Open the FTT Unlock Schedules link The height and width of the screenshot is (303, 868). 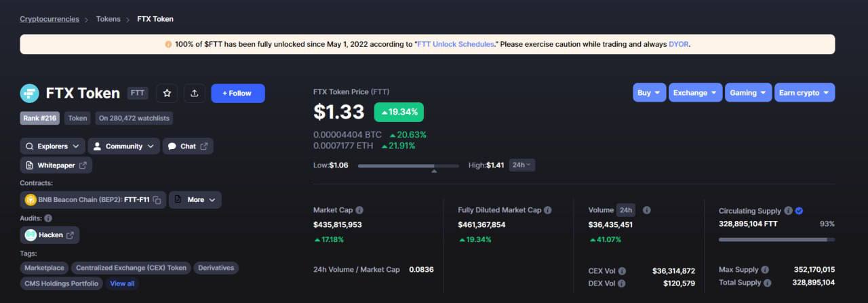(x=455, y=45)
